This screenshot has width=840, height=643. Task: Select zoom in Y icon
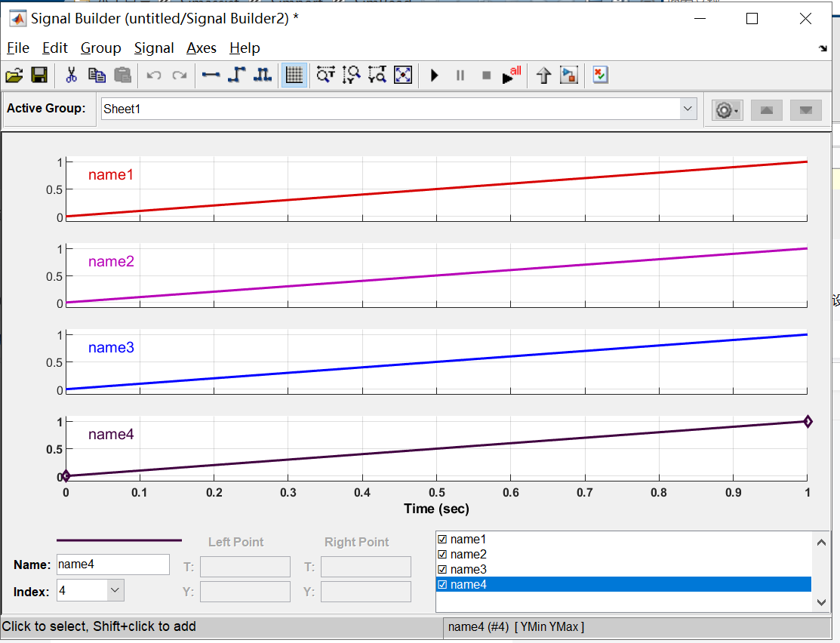(352, 75)
